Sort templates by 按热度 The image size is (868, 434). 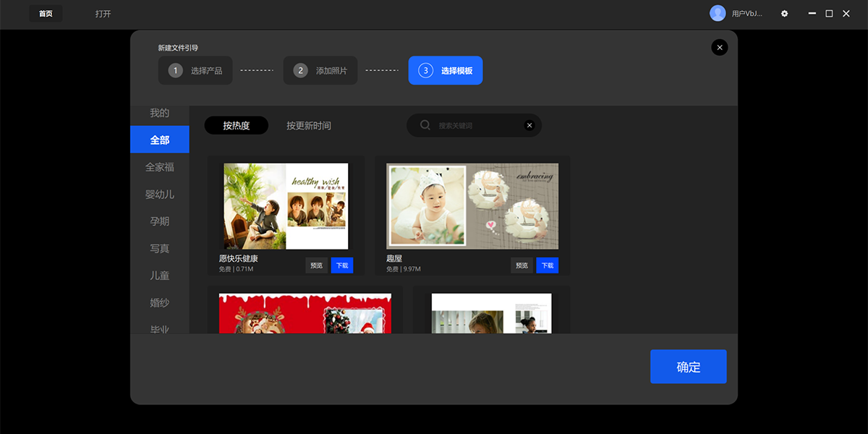[237, 126]
